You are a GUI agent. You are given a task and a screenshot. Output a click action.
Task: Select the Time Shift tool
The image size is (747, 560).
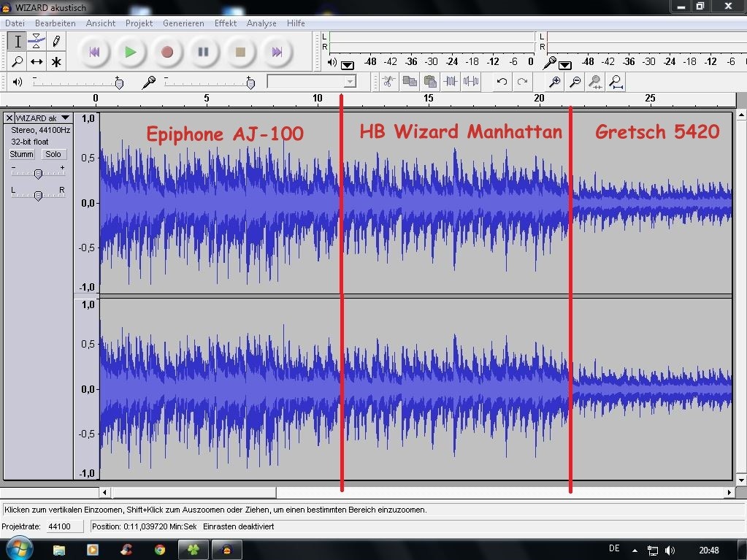37,61
